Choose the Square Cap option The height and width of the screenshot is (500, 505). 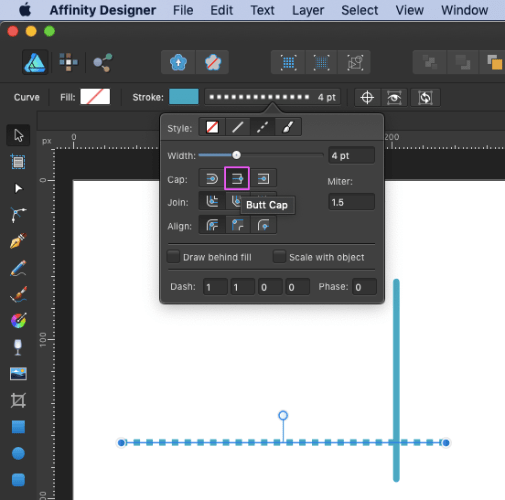[x=263, y=179]
